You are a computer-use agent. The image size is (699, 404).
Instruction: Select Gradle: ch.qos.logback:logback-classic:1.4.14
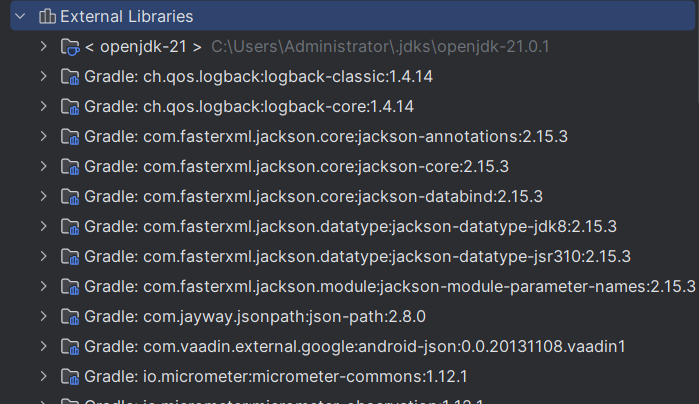(x=259, y=77)
